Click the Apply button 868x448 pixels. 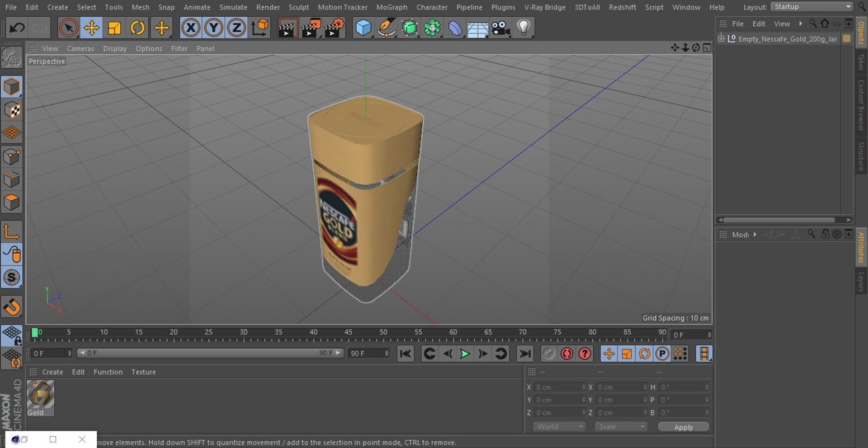point(684,427)
